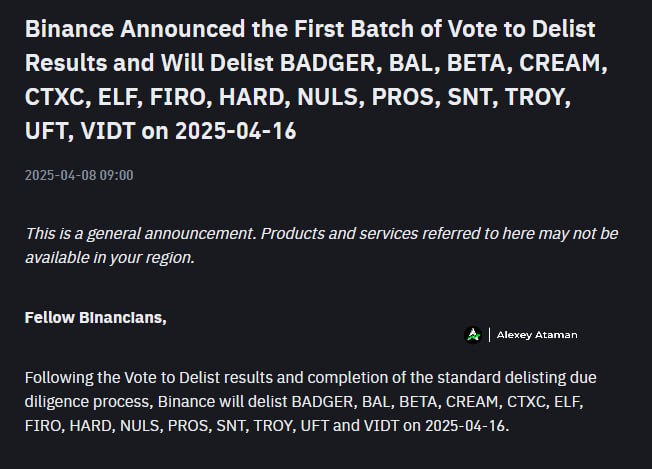Click the announcement headline title
This screenshot has width=652, height=469.
316,79
